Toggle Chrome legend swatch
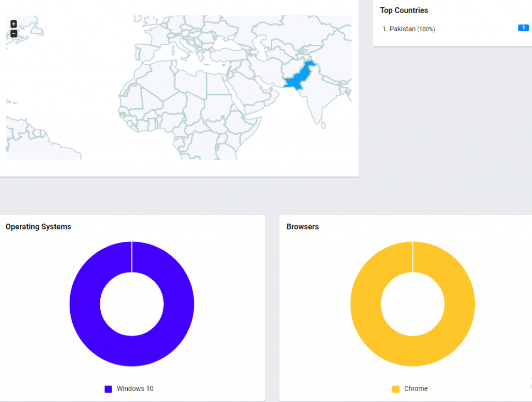Viewport: 532px width, 402px height. click(395, 389)
